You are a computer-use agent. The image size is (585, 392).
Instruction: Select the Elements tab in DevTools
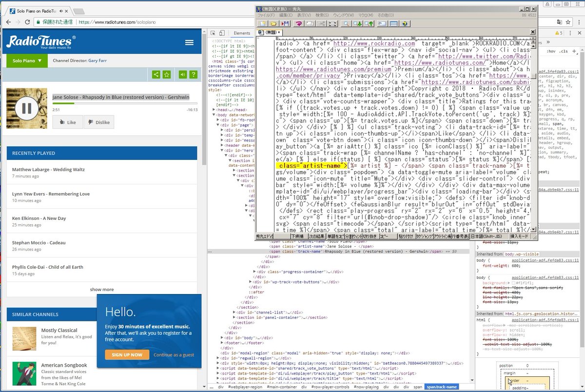point(242,33)
